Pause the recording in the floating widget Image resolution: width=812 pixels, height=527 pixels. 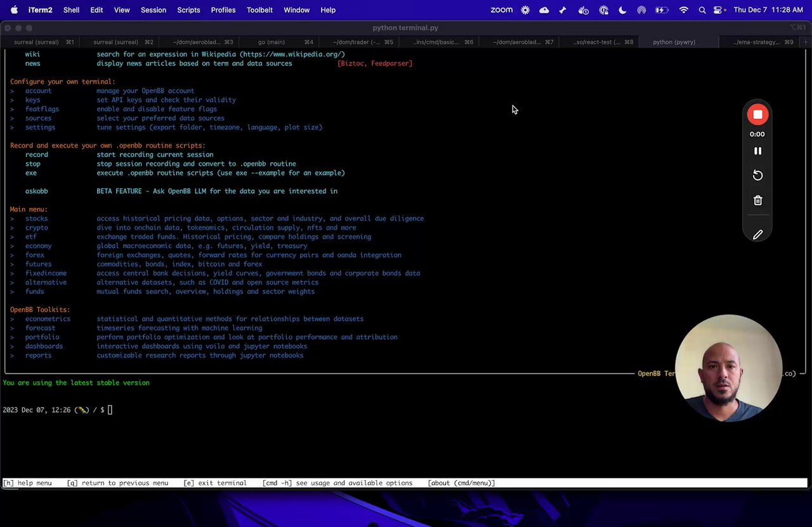757,151
